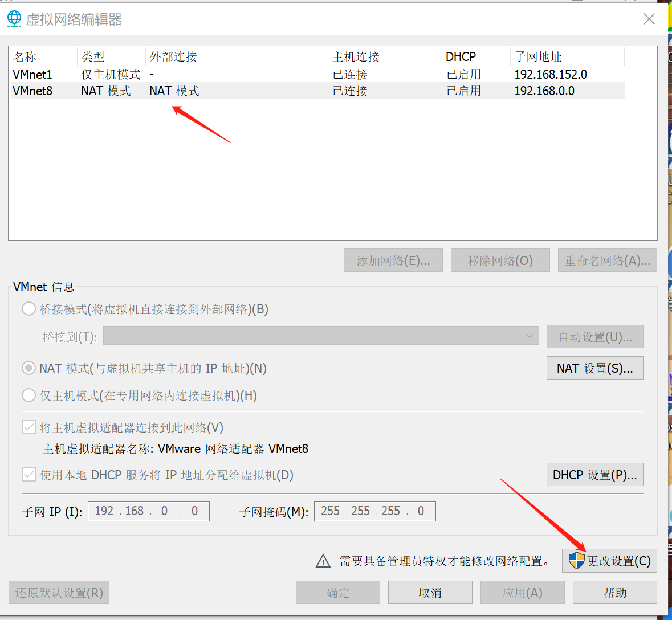Click 主机虚拟适配器名称 label text
This screenshot has width=672, height=620.
pyautogui.click(x=176, y=448)
